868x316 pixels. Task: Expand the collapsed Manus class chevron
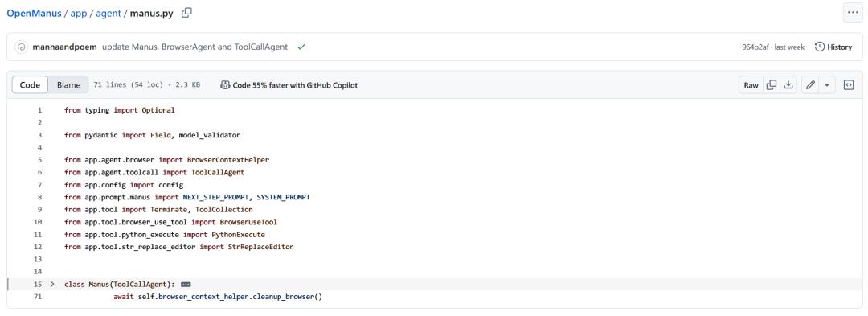52,284
